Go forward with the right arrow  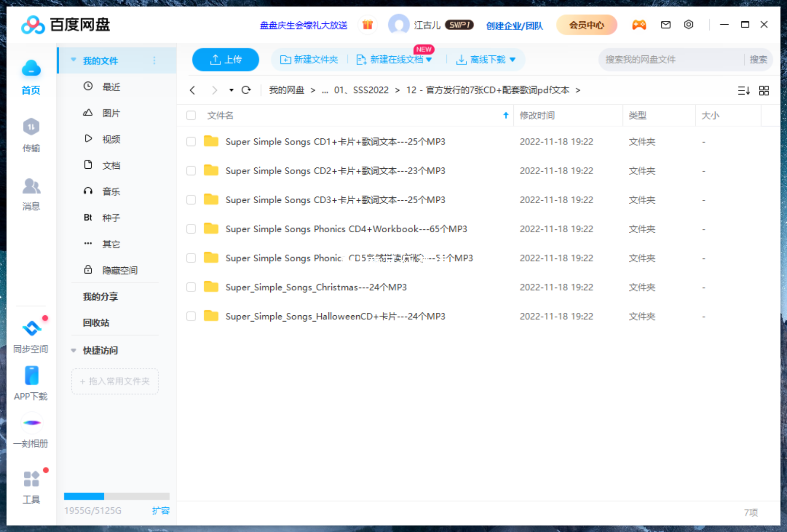coord(214,90)
